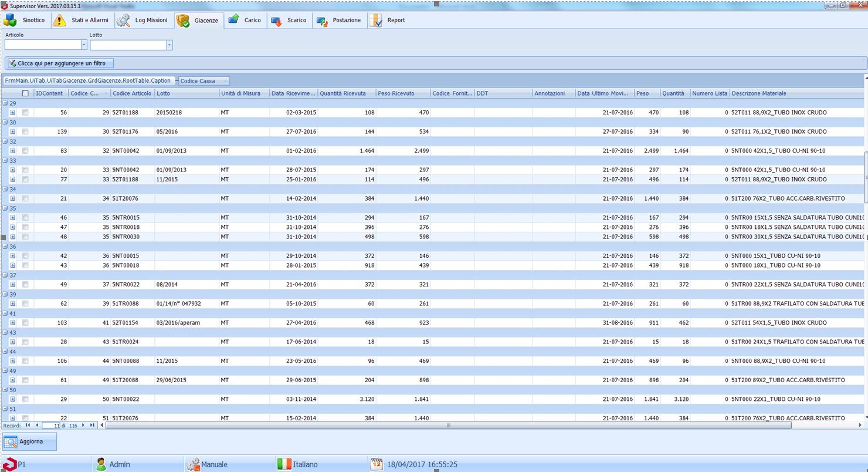Toggle the select-all header checkbox

(x=25, y=93)
